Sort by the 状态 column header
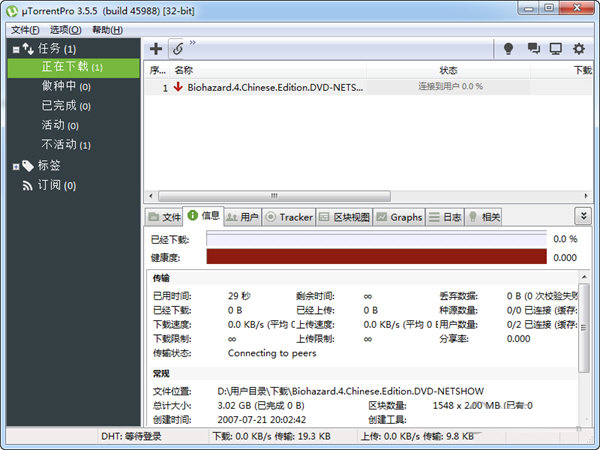 coord(448,70)
